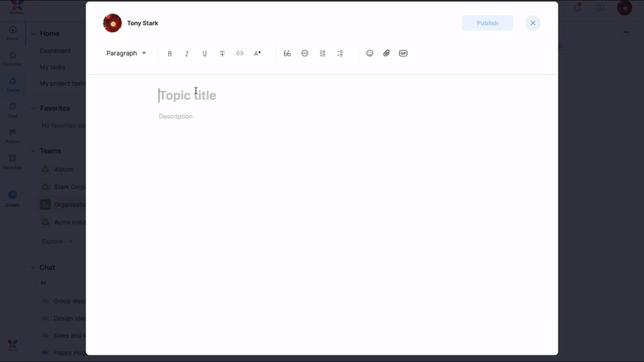
Task: Follow the Explore link under Teams
Action: click(x=57, y=241)
